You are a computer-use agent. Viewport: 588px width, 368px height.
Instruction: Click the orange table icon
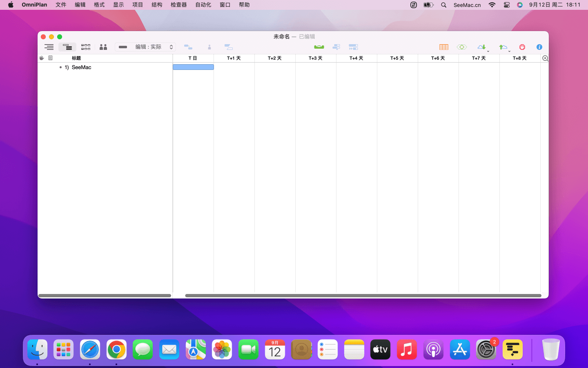[x=443, y=47]
